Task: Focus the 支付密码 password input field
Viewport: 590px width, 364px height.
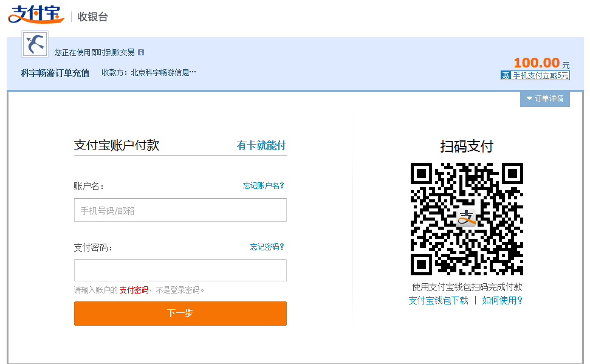Action: [180, 270]
